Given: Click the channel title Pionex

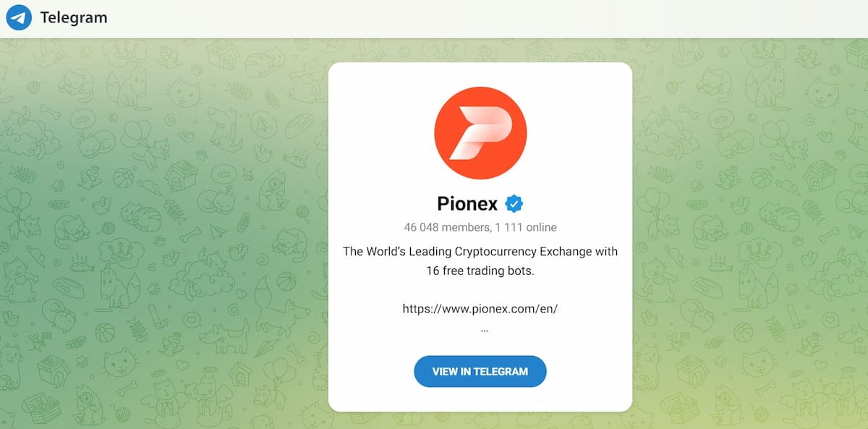Looking at the screenshot, I should coord(469,203).
